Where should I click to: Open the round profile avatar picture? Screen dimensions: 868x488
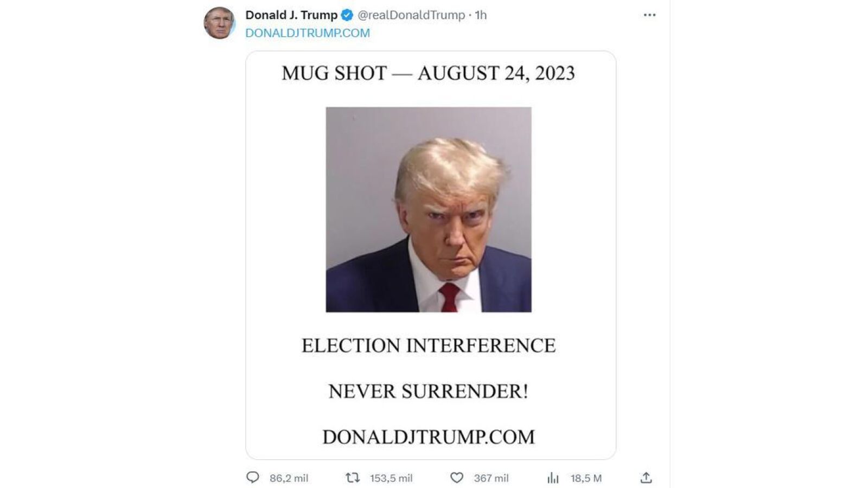point(219,23)
